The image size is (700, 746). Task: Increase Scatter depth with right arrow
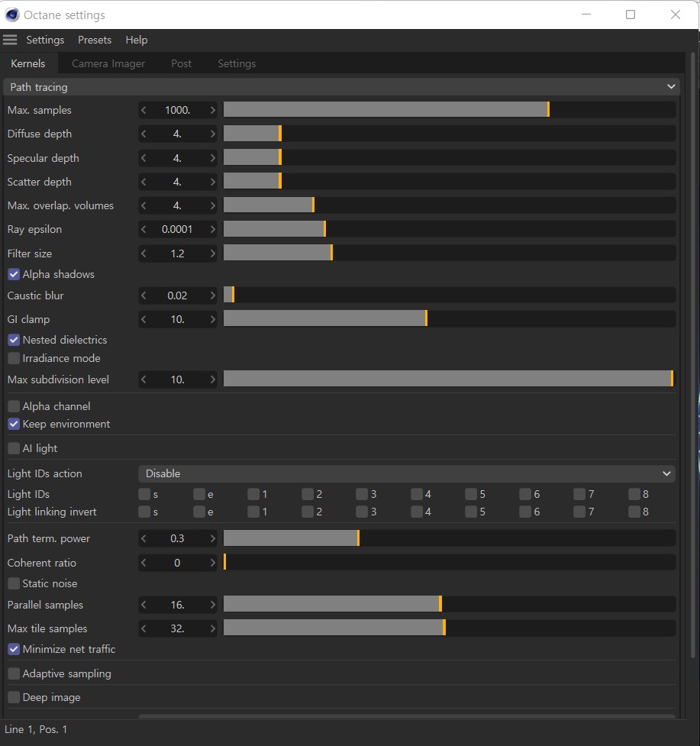tap(212, 182)
